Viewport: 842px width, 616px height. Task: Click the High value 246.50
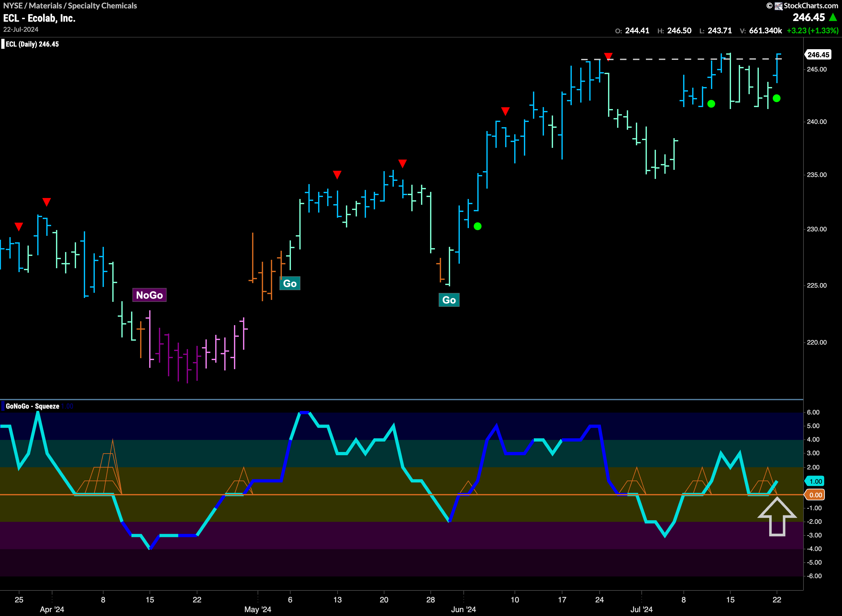679,31
